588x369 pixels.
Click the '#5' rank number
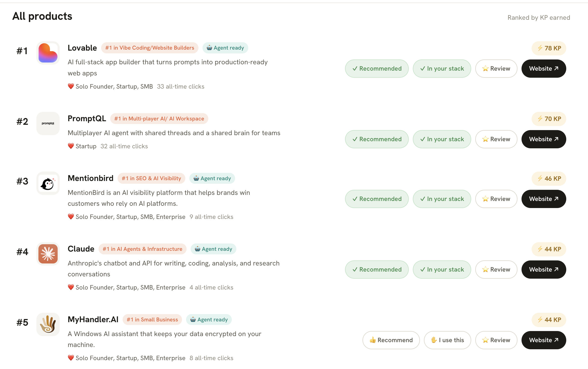[22, 322]
